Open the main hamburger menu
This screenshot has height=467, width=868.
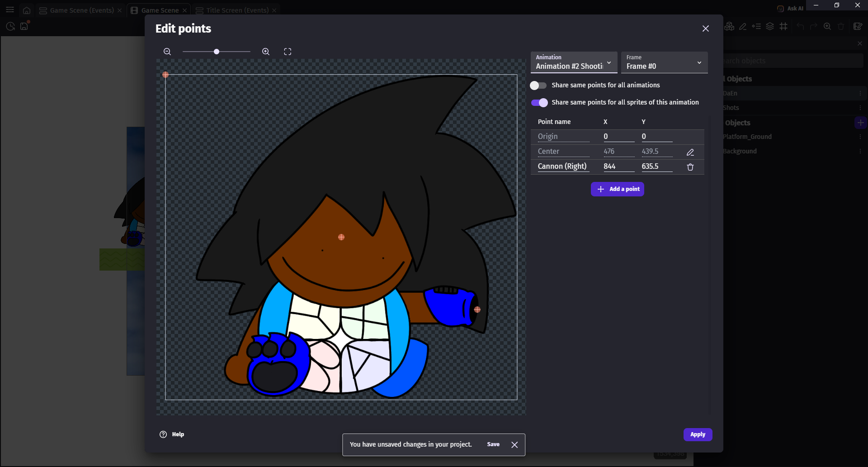click(x=10, y=10)
